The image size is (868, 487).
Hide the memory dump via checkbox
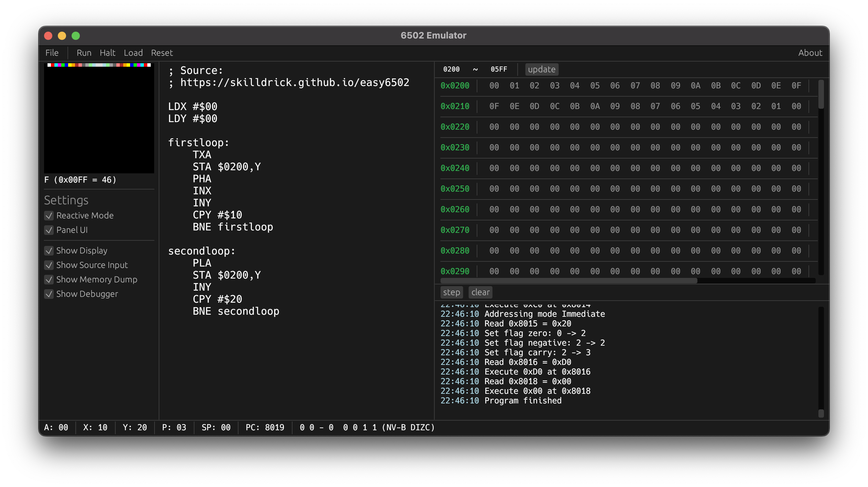[49, 280]
